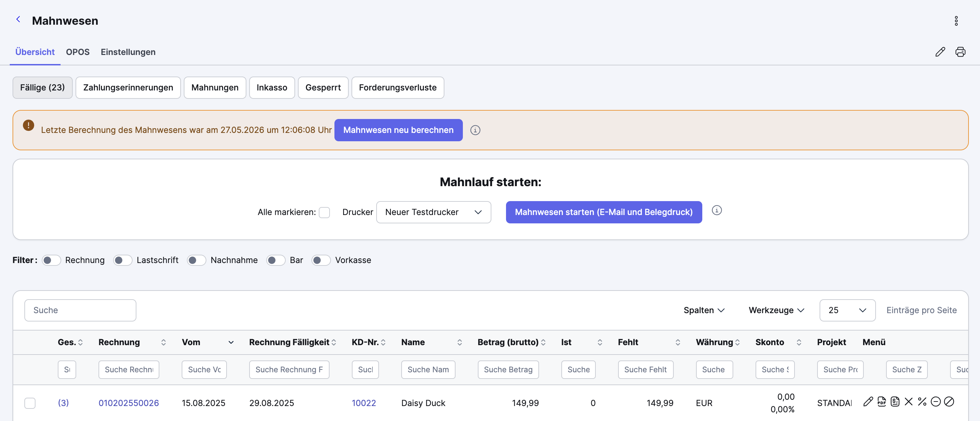This screenshot has height=421, width=980.
Task: Open the 25 entries per page dropdown
Action: click(847, 310)
